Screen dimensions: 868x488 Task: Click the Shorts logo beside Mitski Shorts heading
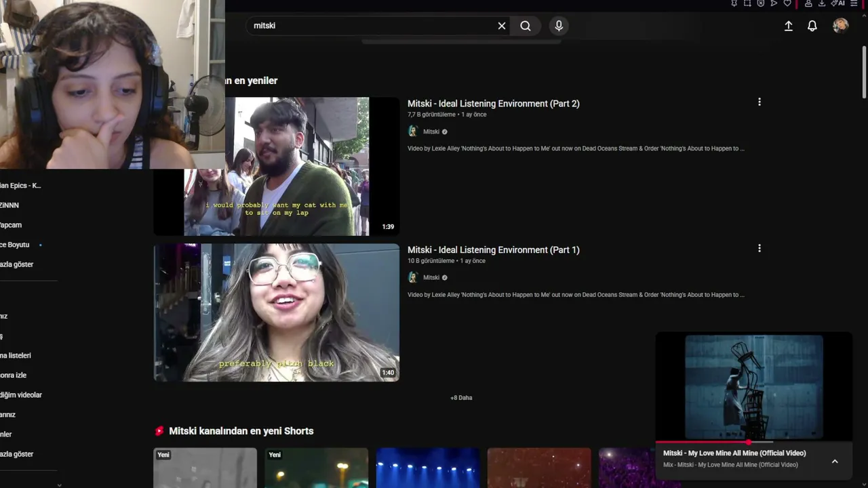pos(159,431)
